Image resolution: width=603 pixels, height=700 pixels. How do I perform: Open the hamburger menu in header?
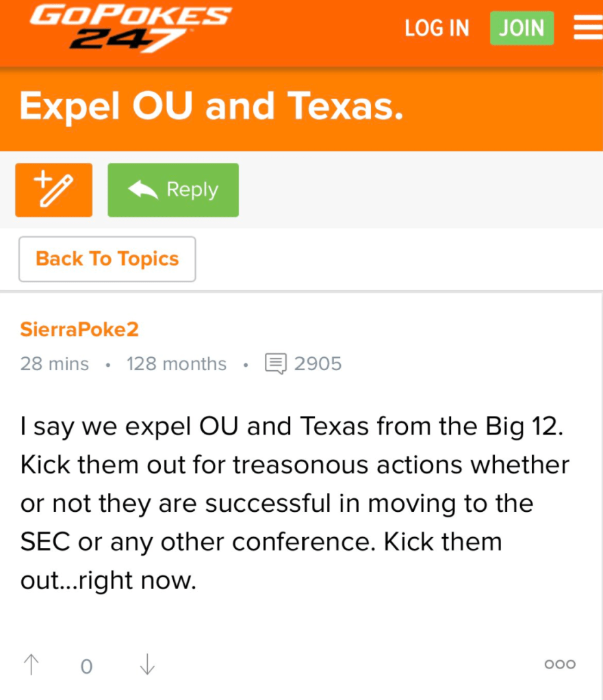tap(587, 28)
